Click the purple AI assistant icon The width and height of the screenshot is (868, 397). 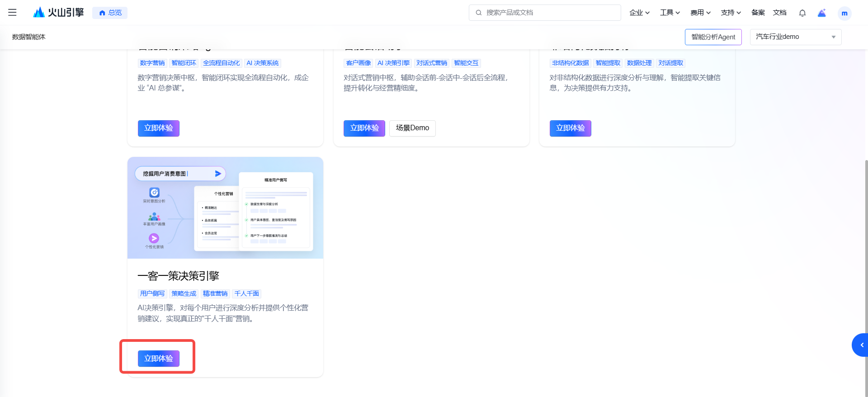pos(822,13)
